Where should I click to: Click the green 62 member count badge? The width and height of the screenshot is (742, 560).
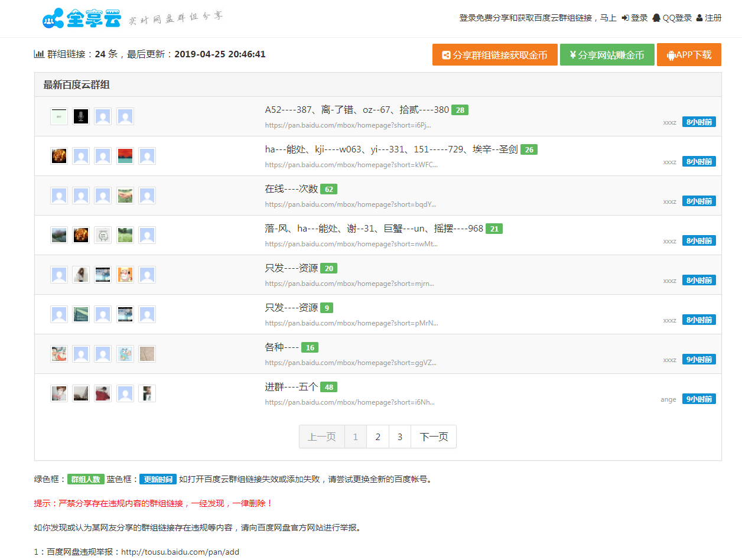click(x=328, y=190)
